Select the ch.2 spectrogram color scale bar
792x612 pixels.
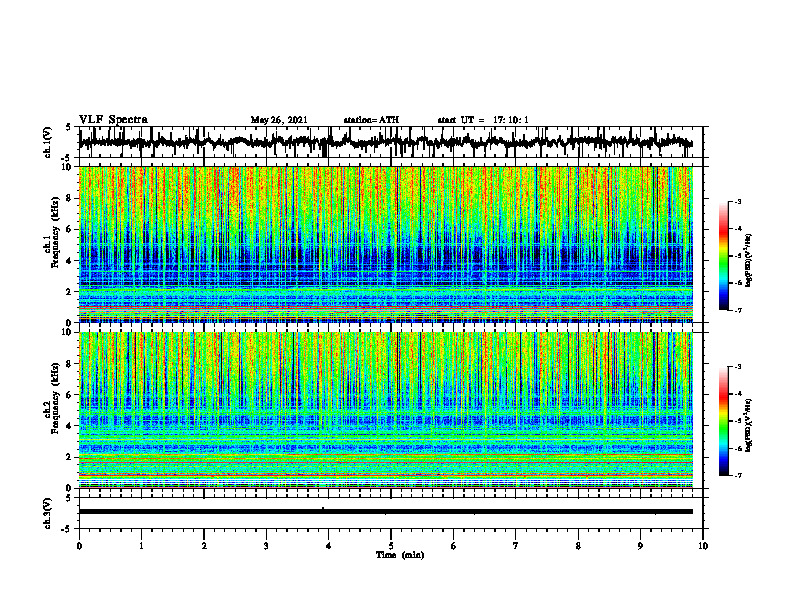(x=723, y=421)
